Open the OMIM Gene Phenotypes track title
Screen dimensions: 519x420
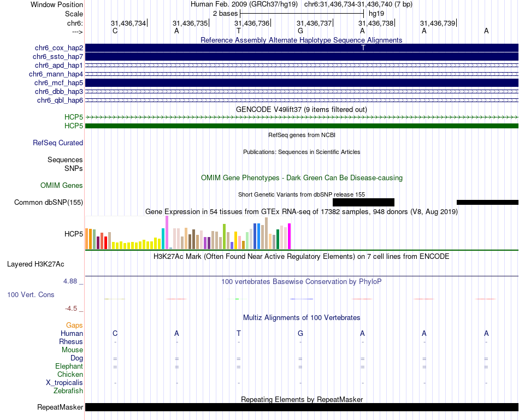(x=302, y=178)
